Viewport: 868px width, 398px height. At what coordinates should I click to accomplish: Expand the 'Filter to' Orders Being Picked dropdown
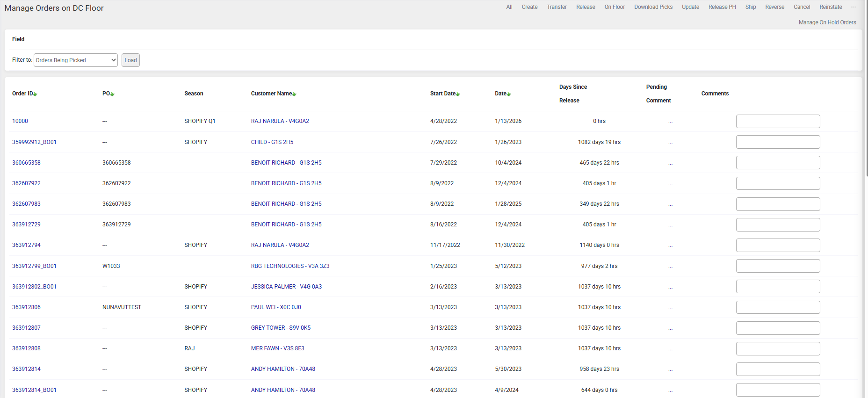coord(75,60)
